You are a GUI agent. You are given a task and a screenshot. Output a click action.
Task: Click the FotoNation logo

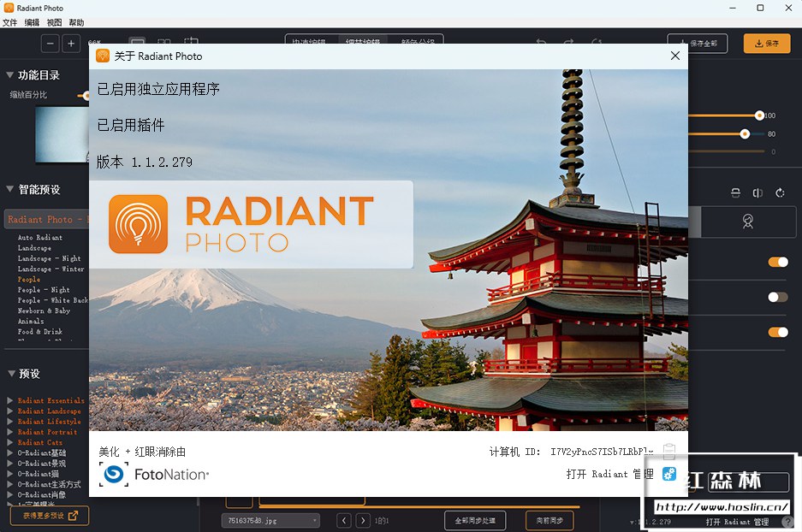coord(154,474)
